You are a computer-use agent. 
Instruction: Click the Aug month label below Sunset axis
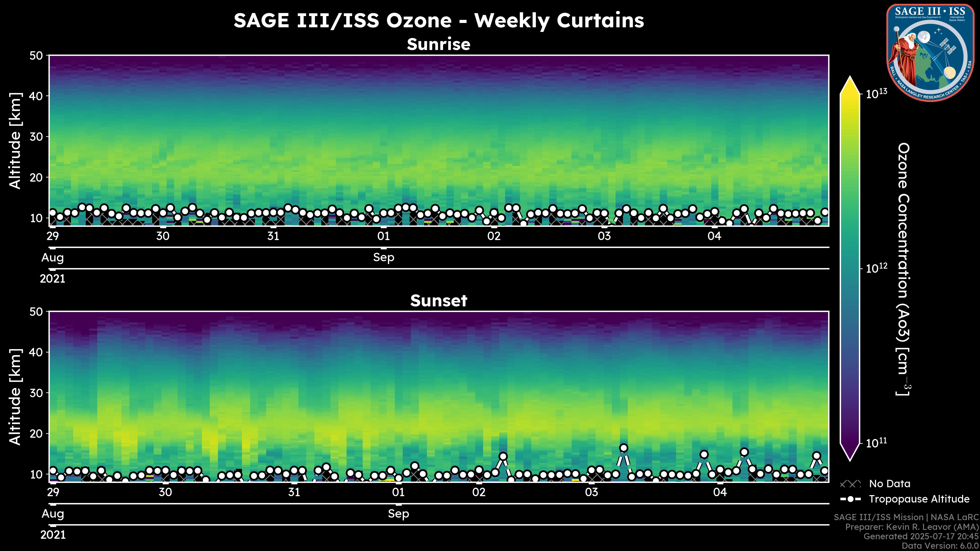pos(53,514)
